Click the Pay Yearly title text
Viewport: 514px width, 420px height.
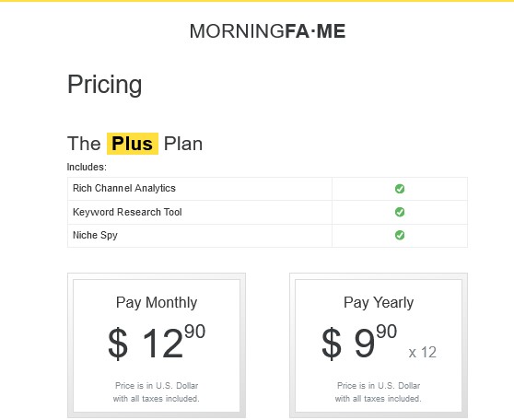point(379,303)
